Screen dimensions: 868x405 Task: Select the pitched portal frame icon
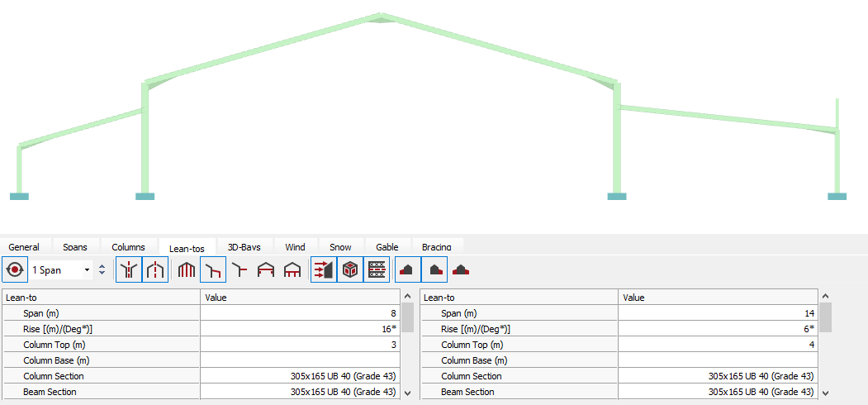tap(266, 270)
